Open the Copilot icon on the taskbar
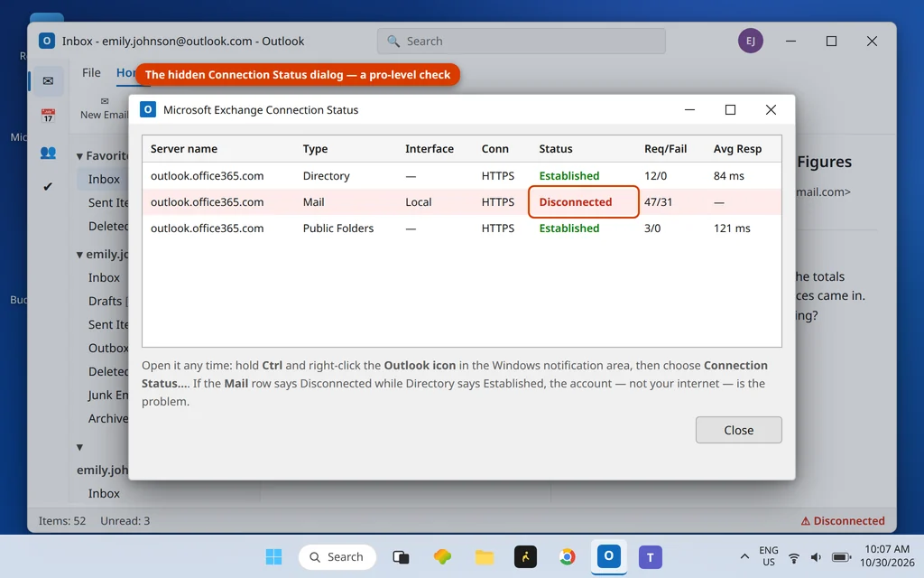This screenshot has width=924, height=578. pos(442,556)
